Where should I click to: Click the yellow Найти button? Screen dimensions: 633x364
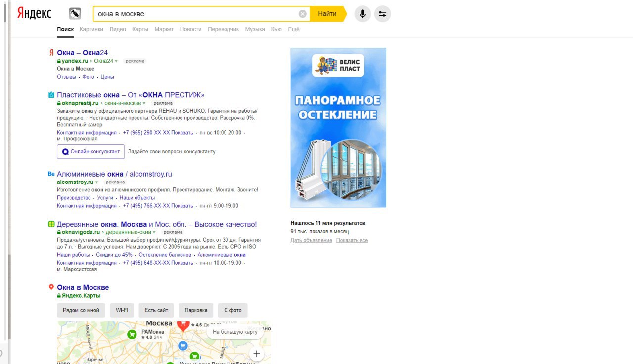click(x=327, y=14)
